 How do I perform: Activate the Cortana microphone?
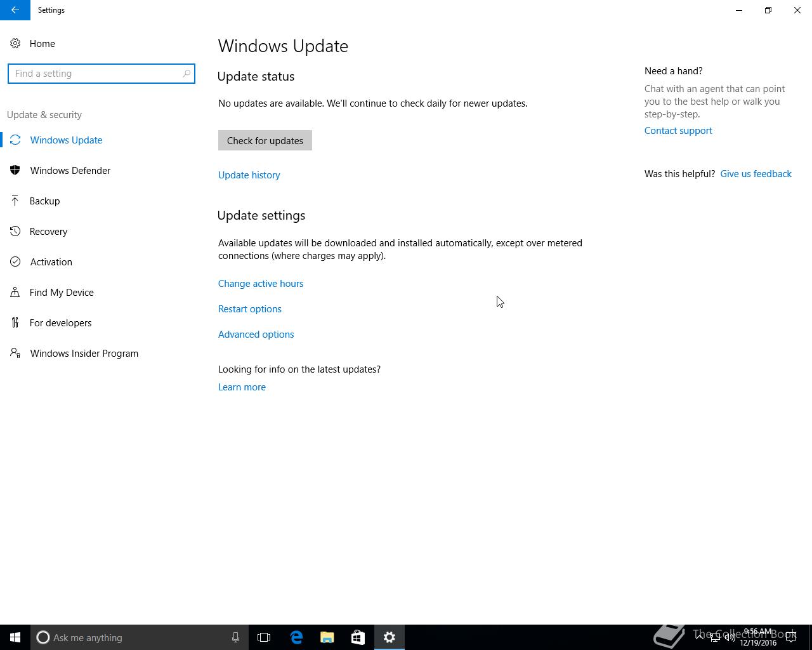click(235, 637)
